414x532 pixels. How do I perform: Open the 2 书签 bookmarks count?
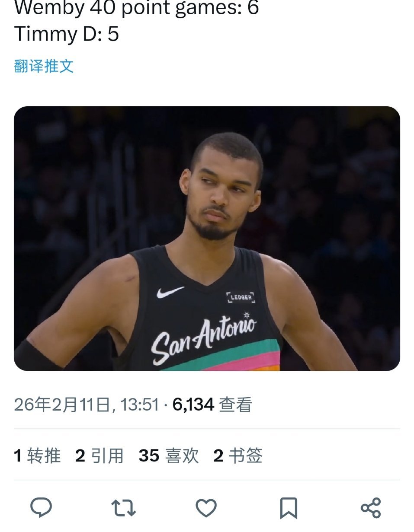(x=238, y=456)
